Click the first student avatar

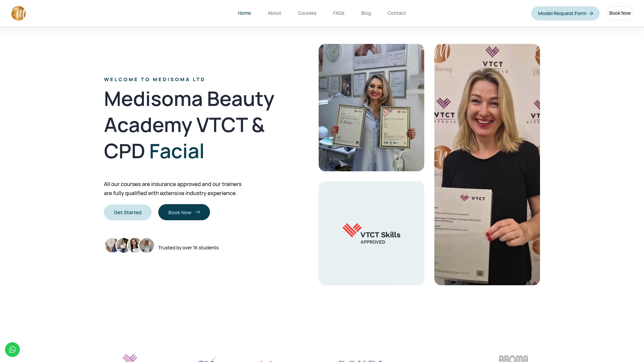coord(111,245)
